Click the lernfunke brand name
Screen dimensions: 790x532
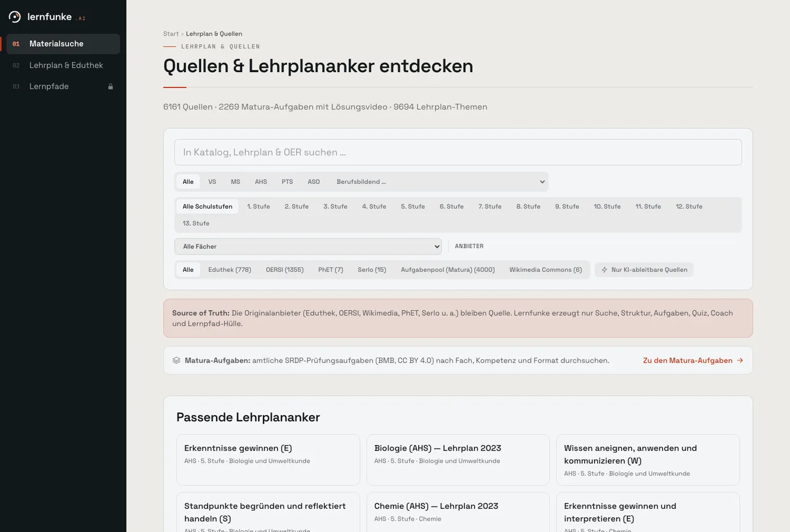pos(50,17)
